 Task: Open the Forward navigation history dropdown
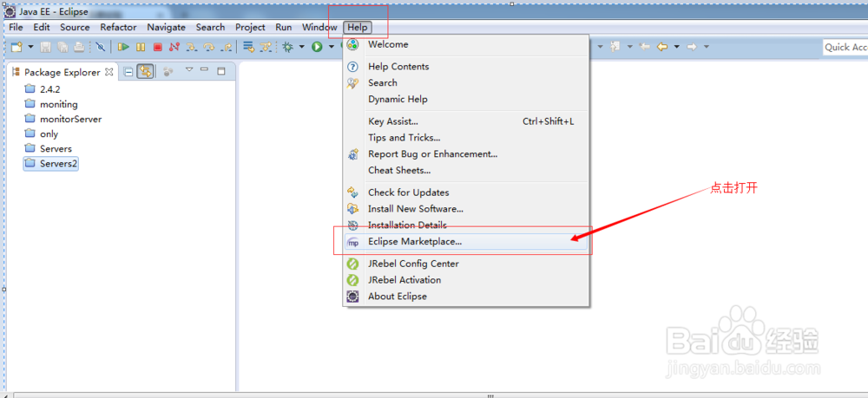pyautogui.click(x=707, y=47)
